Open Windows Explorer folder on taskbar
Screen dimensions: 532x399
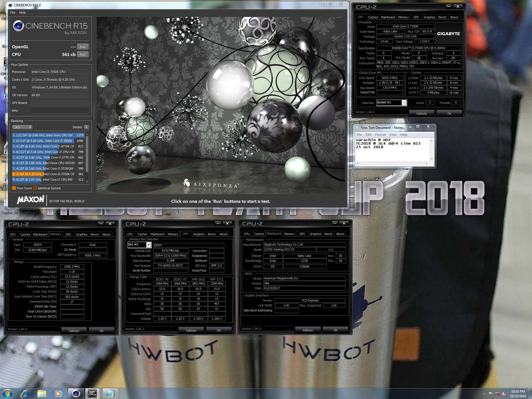[x=42, y=393]
